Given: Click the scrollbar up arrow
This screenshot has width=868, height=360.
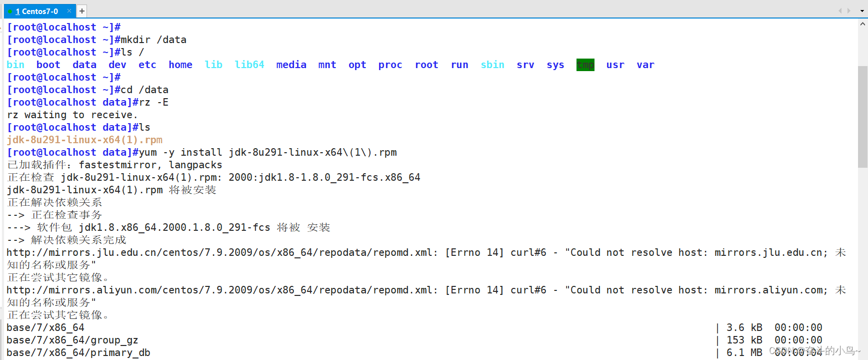Looking at the screenshot, I should (862, 24).
